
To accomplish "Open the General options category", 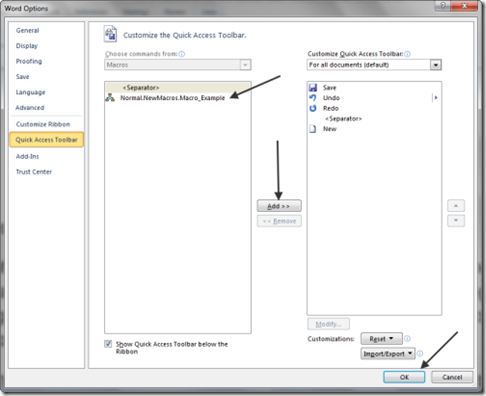I will point(28,30).
